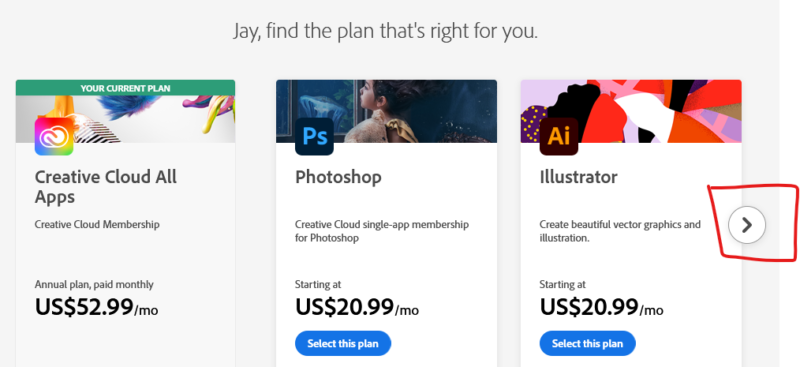Screen dimensions: 800x367
Task: Click the Creative Cloud All Apps banner image
Action: tap(126, 119)
